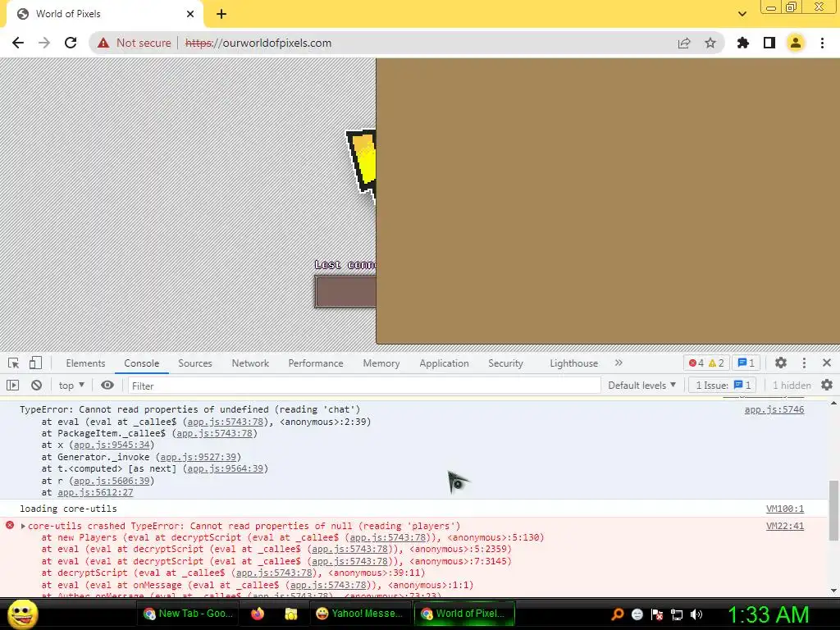The width and height of the screenshot is (840, 630).
Task: Open the app.js:9545:34 link
Action: pyautogui.click(x=112, y=445)
